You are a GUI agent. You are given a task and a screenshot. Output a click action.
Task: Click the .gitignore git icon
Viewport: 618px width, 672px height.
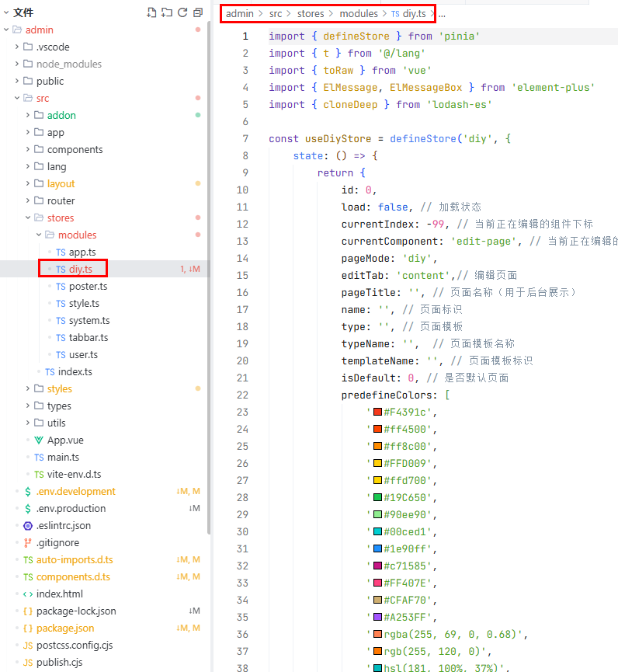[x=28, y=542]
